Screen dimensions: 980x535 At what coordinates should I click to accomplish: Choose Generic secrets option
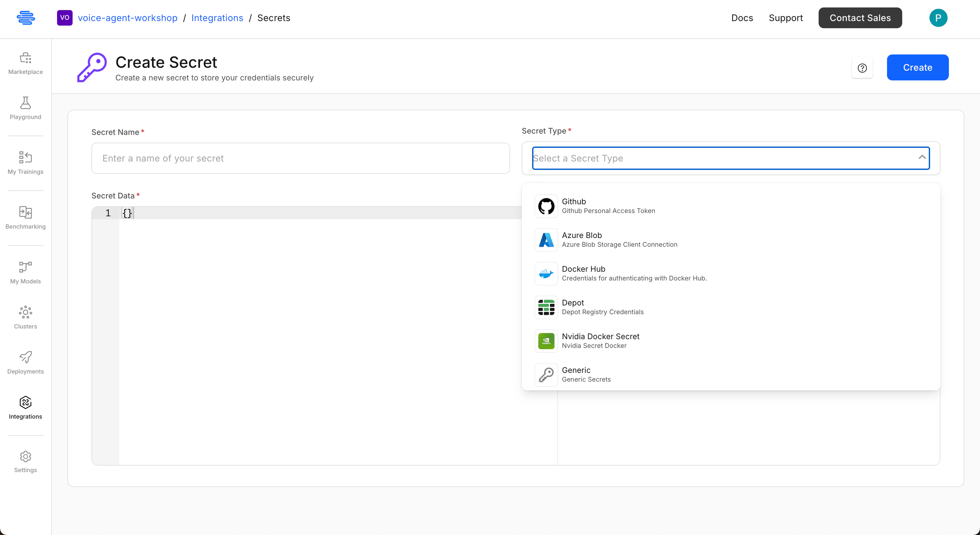pyautogui.click(x=586, y=374)
